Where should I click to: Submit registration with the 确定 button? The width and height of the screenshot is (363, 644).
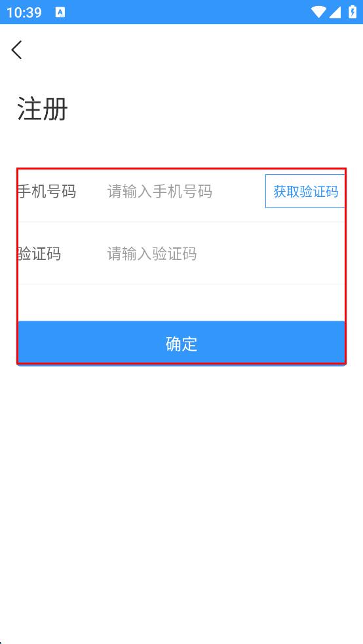point(181,344)
